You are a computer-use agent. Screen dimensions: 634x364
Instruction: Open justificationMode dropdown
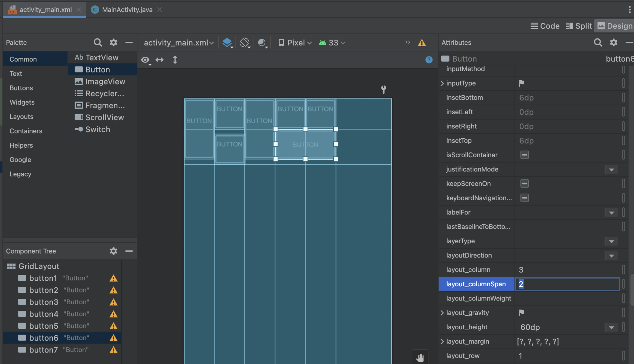(611, 170)
